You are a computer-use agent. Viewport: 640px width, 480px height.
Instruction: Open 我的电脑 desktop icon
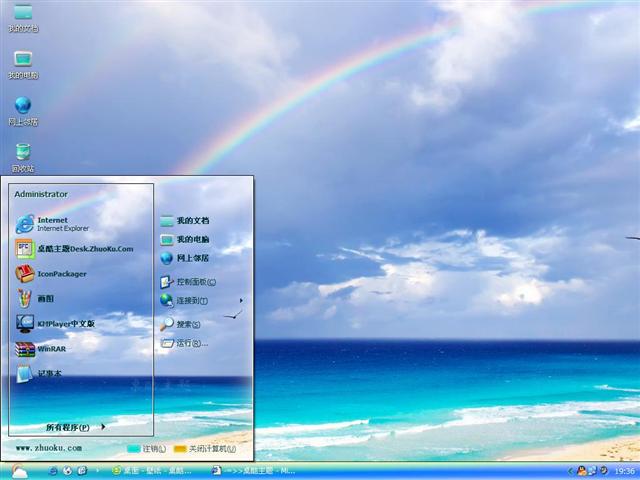tap(23, 64)
